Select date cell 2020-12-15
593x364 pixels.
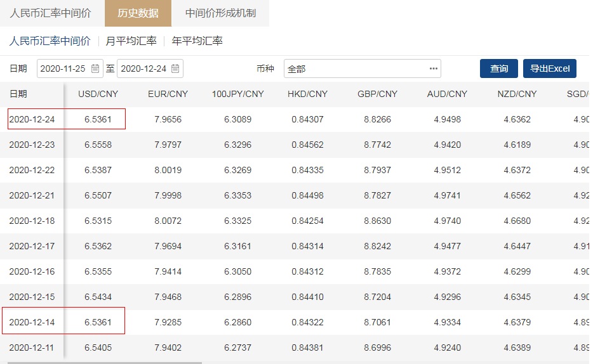click(32, 297)
